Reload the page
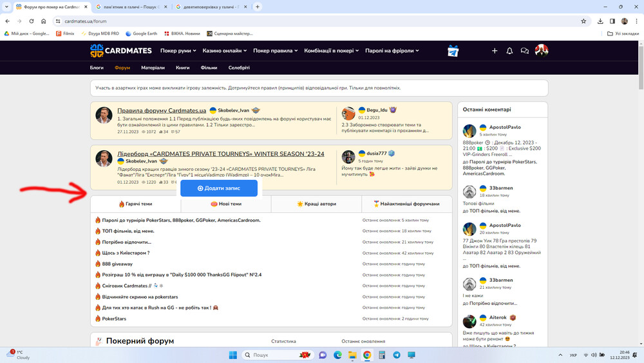644x363 pixels. click(31, 21)
